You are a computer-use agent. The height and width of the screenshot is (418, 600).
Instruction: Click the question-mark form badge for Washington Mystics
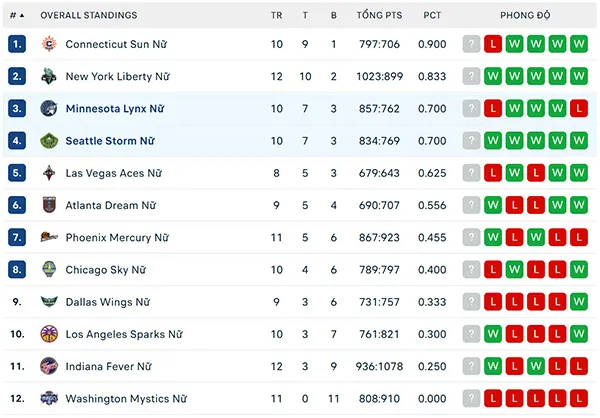point(471,398)
